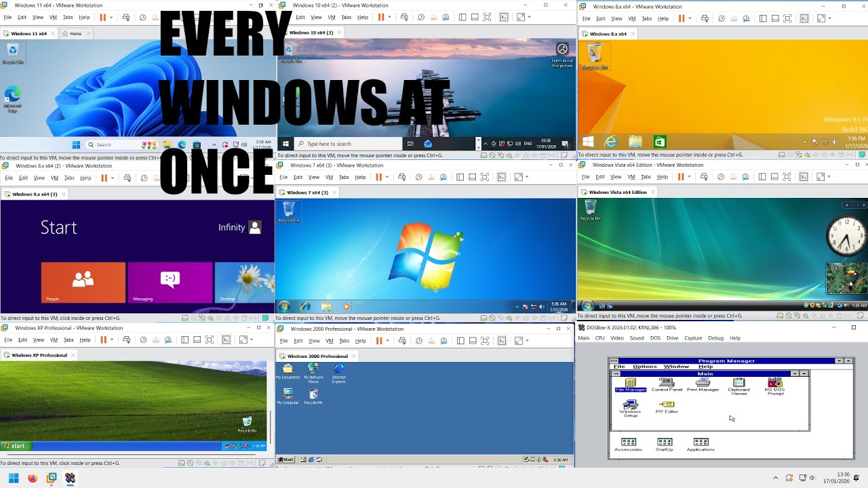Launch MS-DOS Prompt icon in Main group
Viewport: 868px width, 488px height.
775,386
